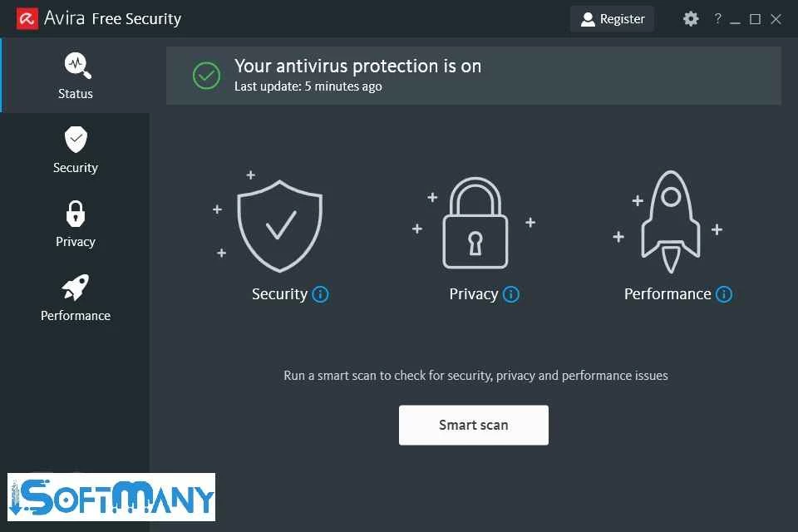Click the green protection status checkmark
The height and width of the screenshot is (532, 798).
click(206, 76)
